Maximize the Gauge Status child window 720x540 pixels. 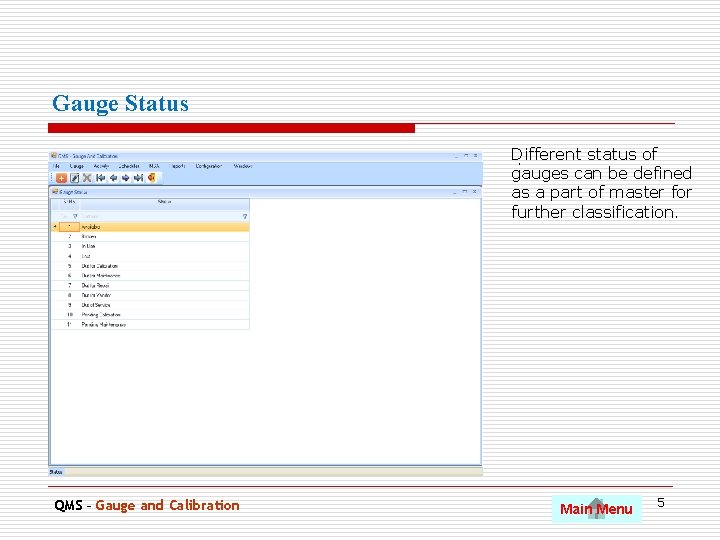click(x=464, y=191)
